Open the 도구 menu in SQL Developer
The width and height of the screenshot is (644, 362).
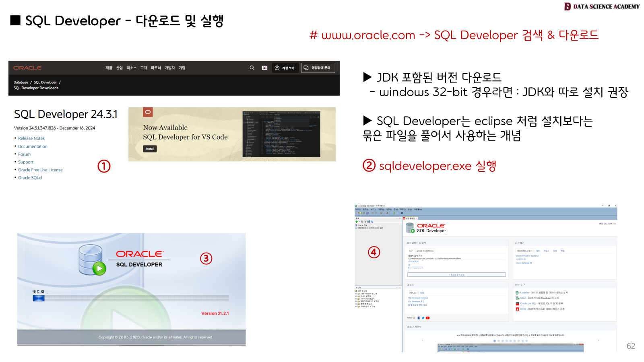point(403,210)
